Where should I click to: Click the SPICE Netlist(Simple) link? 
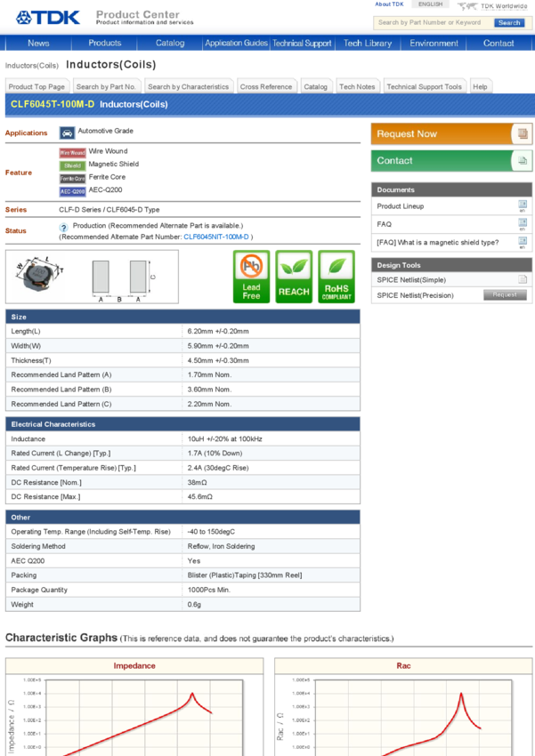click(411, 279)
